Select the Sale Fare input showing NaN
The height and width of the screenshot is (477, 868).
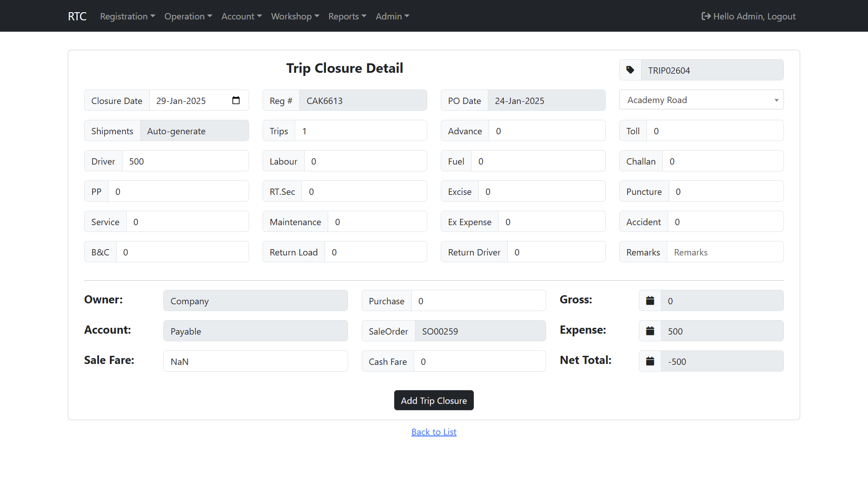pos(255,361)
